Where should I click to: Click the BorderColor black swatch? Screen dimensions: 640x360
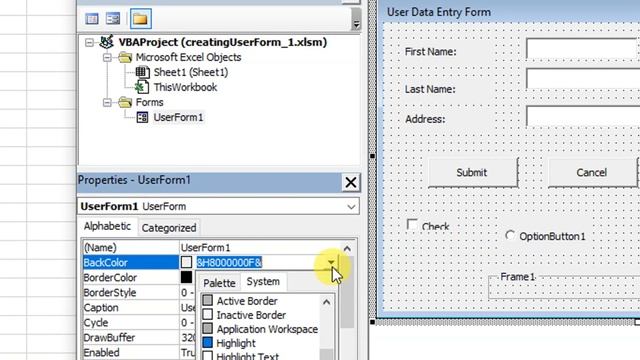pyautogui.click(x=187, y=277)
